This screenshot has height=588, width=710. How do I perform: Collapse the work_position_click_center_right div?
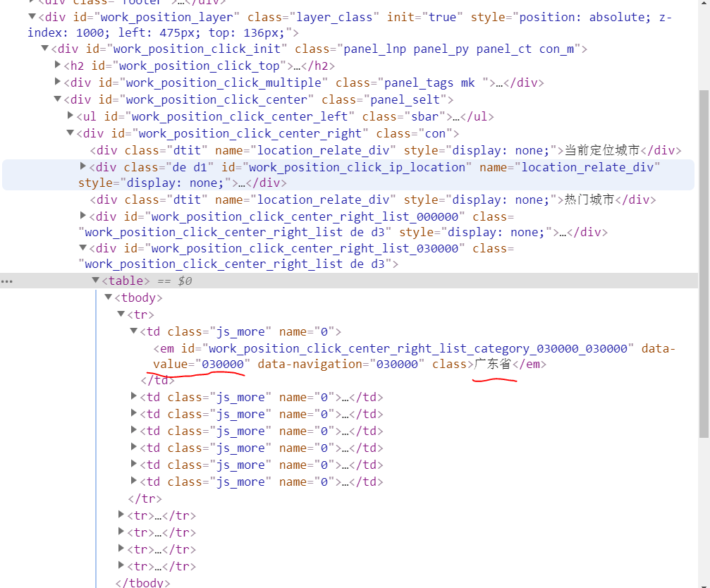click(x=71, y=133)
